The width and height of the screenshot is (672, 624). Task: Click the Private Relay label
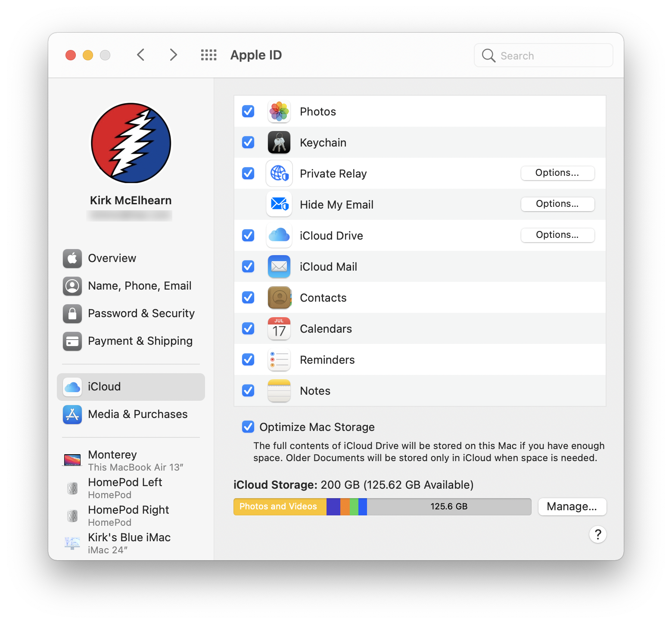tap(333, 174)
